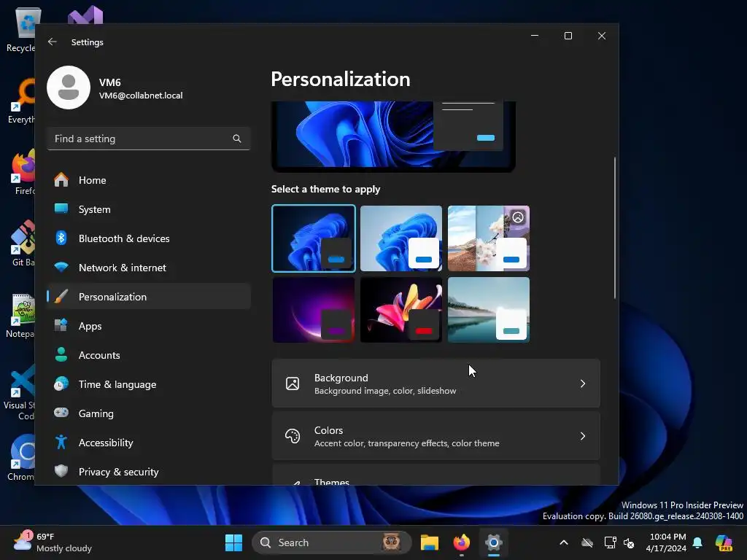Screen dimensions: 747x560
Task: Select the dark blue bloom theme
Action: [x=314, y=238]
